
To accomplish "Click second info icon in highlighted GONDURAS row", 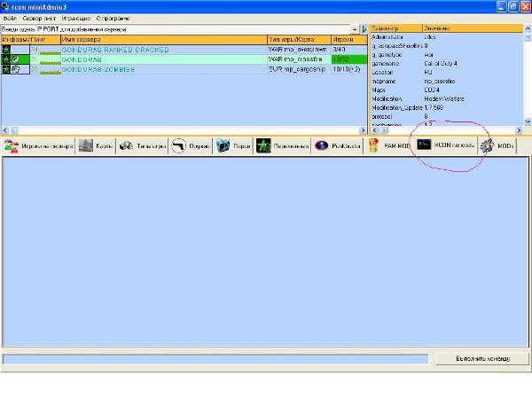I will point(16,59).
